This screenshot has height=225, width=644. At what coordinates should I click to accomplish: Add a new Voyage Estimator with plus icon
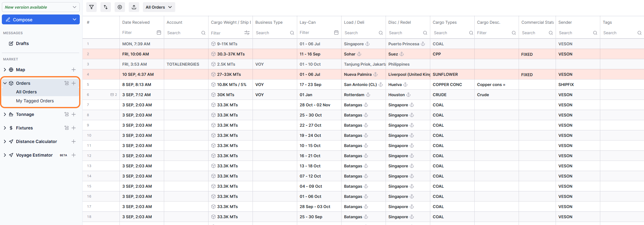click(74, 155)
